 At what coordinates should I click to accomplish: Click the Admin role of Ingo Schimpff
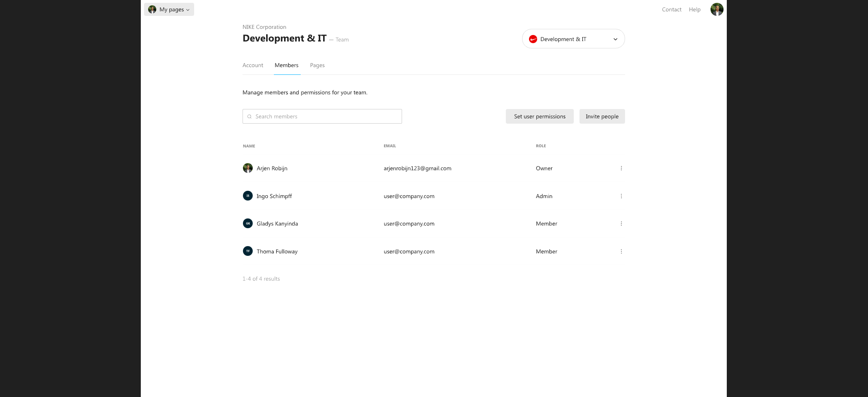[544, 196]
